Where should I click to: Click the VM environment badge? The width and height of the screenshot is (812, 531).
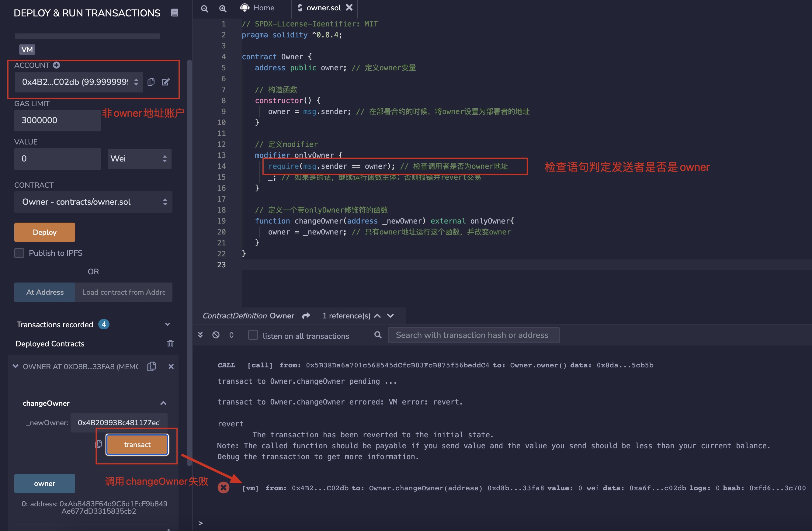pyautogui.click(x=27, y=50)
